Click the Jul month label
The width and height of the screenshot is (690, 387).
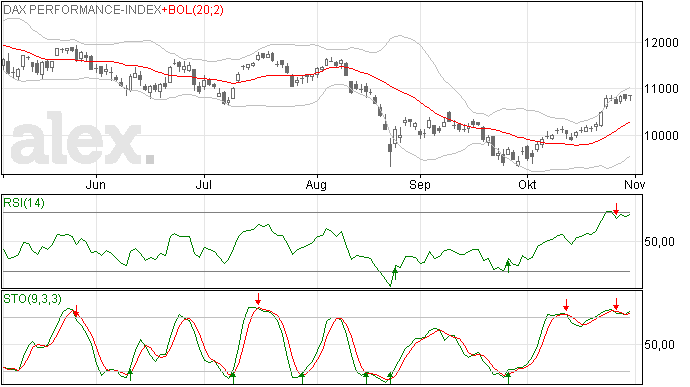tap(203, 185)
